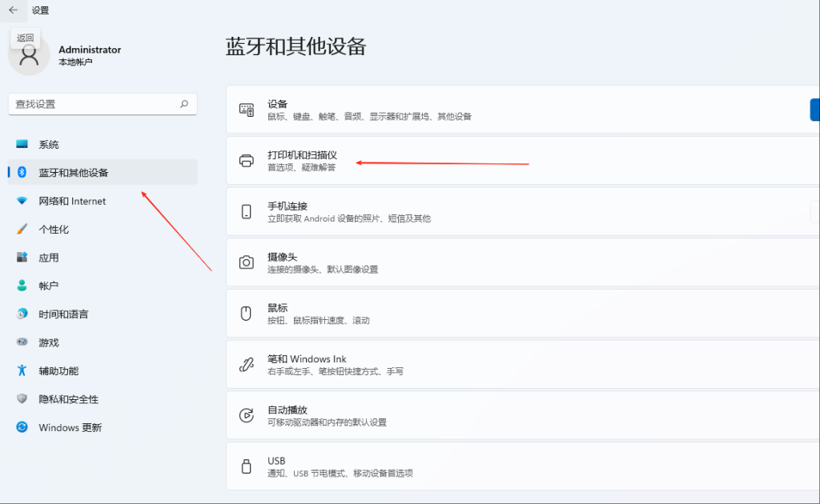
Task: Go to 隐私和安全性 page
Action: pyautogui.click(x=102, y=399)
